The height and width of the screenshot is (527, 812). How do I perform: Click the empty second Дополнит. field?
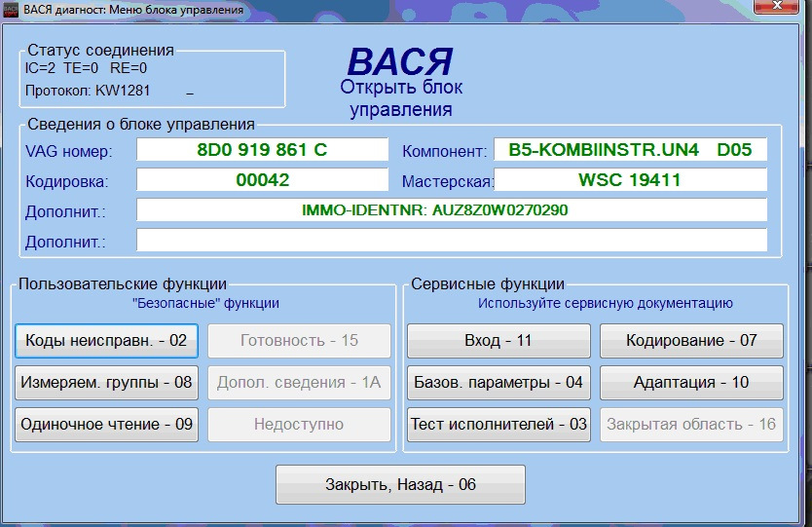pos(452,241)
